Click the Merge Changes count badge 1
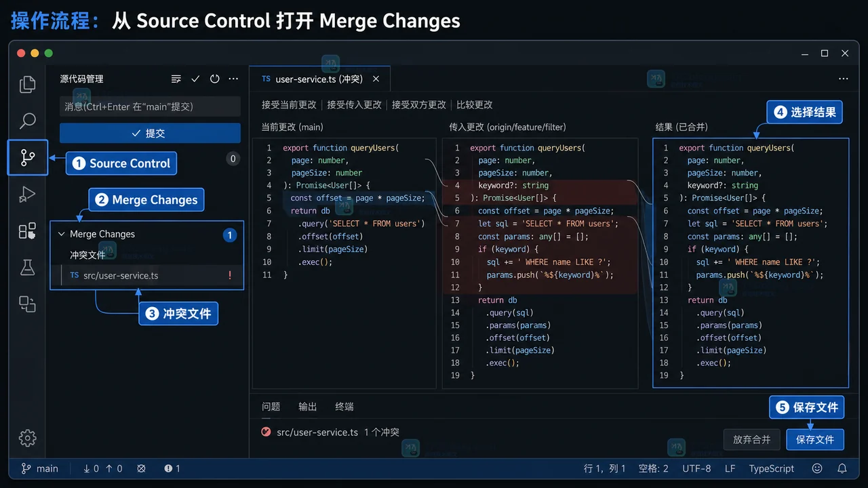This screenshot has height=488, width=868. point(230,235)
